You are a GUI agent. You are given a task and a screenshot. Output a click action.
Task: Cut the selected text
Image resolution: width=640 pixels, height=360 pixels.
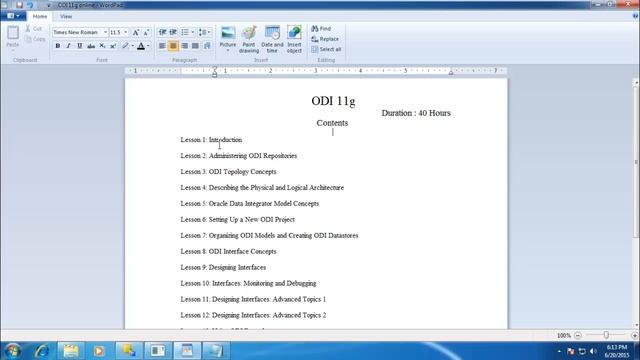pyautogui.click(x=34, y=29)
